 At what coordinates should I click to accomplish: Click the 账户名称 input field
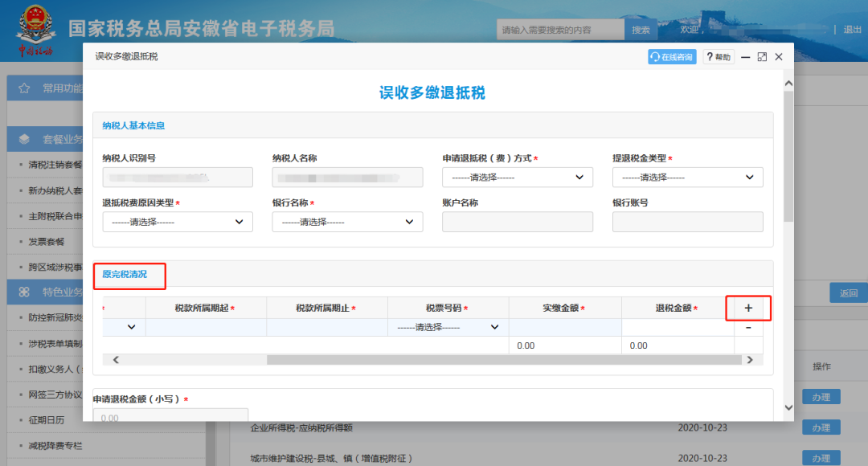click(x=517, y=222)
